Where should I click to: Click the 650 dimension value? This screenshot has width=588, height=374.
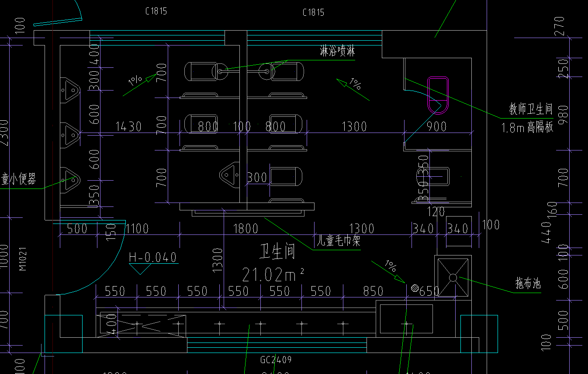coord(429,291)
